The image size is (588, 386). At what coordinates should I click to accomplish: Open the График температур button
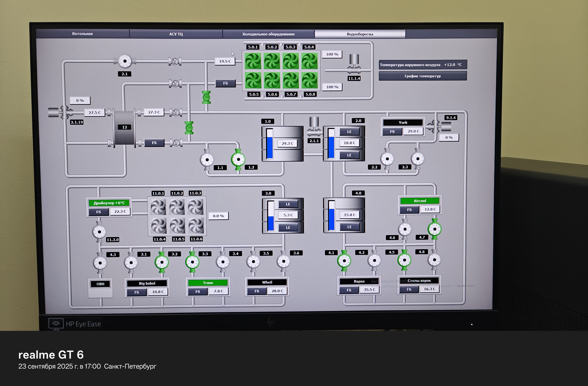click(x=422, y=76)
